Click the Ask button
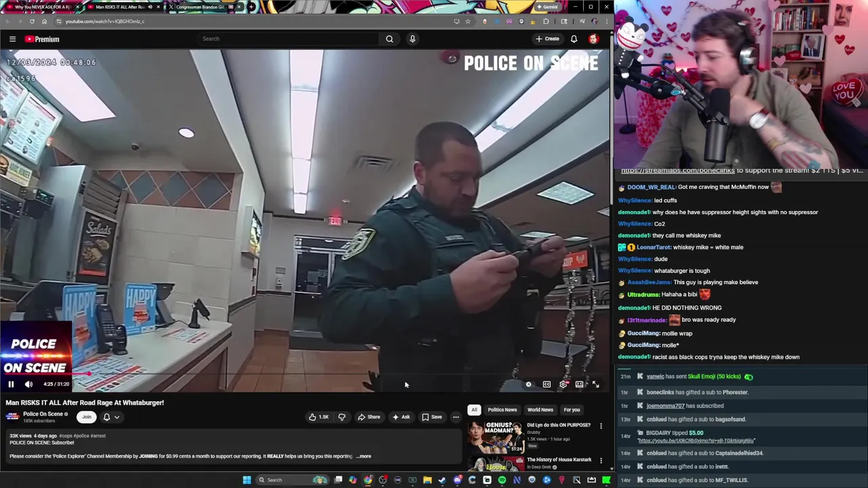868x488 pixels. coord(401,417)
